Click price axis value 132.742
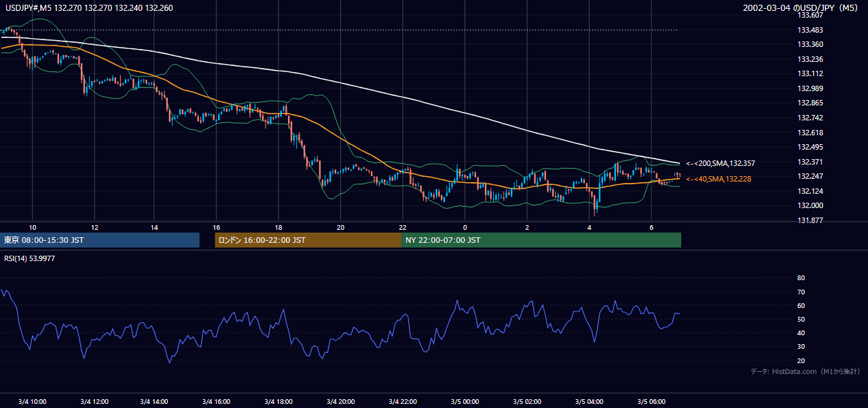This screenshot has width=868, height=408. 809,118
